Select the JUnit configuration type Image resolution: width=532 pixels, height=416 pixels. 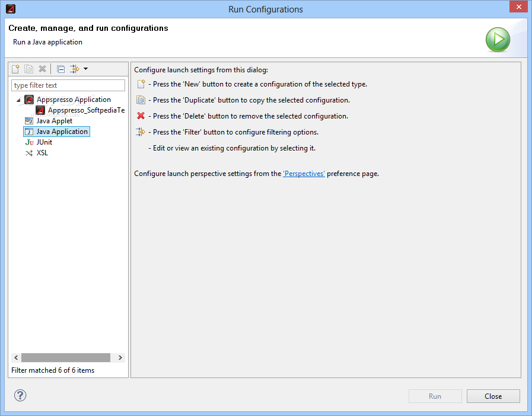coord(44,142)
